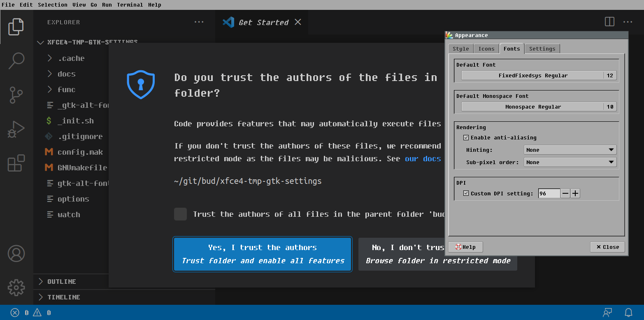Screen dimensions: 644x320
Task: Open the Terminal menu
Action: tap(130, 5)
